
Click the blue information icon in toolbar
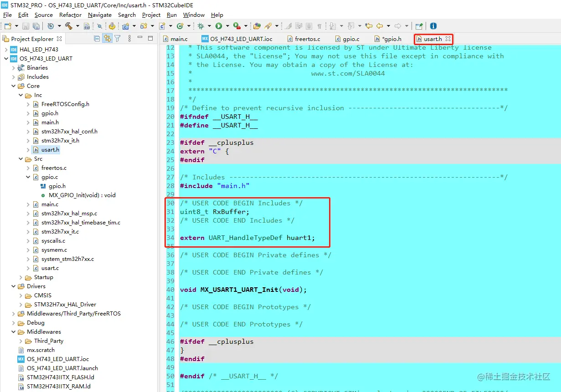pos(433,26)
